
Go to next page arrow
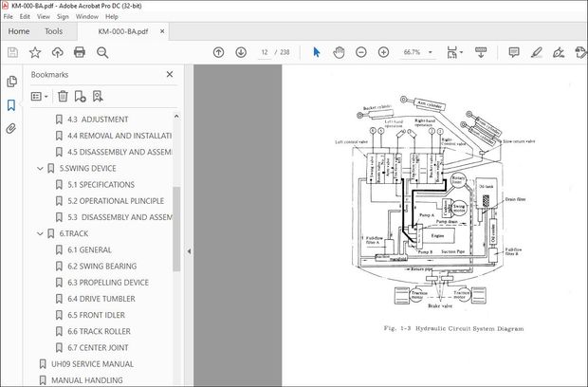pos(241,52)
